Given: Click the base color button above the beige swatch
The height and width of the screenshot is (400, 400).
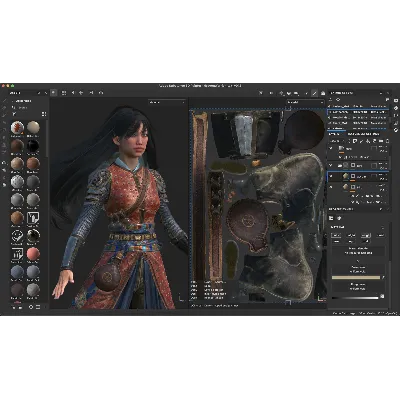Looking at the screenshot, I should (x=358, y=269).
